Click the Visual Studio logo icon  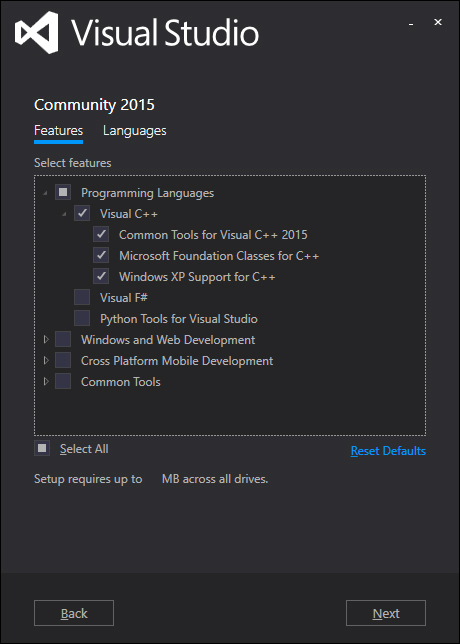coord(37,32)
